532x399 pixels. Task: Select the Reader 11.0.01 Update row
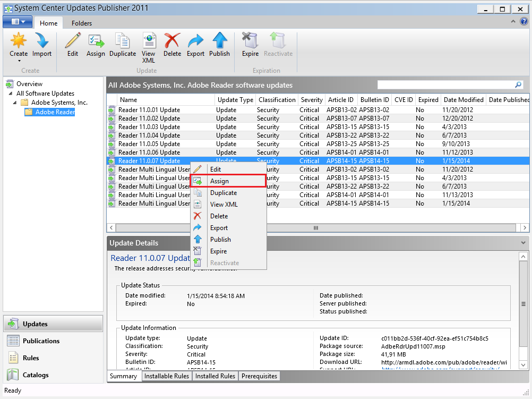[318, 110]
